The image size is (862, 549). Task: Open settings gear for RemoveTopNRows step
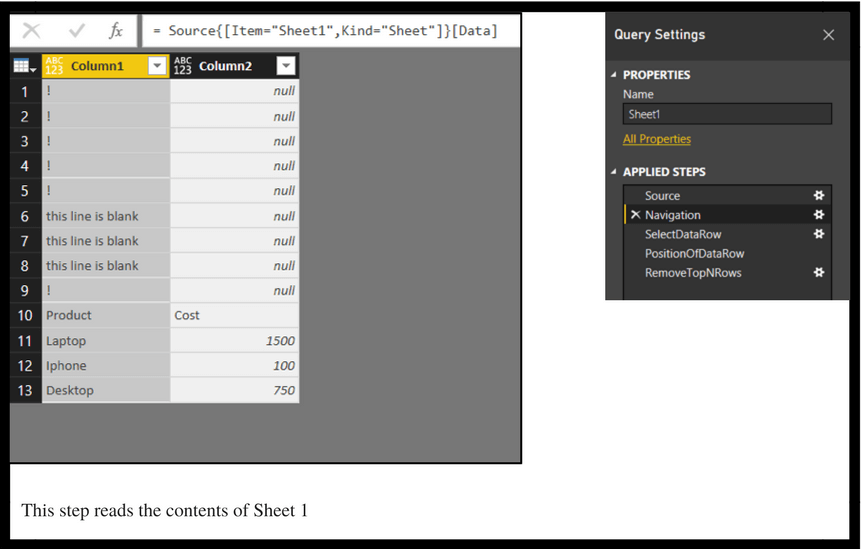pos(819,272)
